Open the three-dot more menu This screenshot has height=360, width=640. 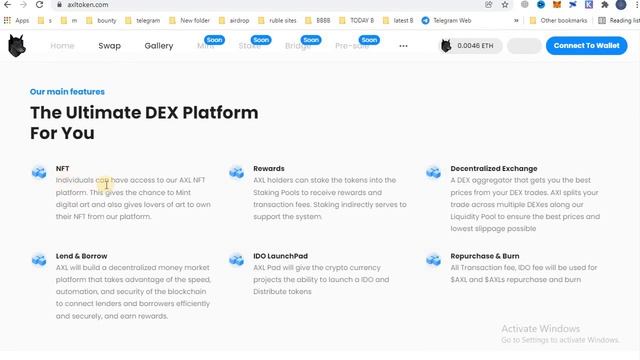click(403, 46)
